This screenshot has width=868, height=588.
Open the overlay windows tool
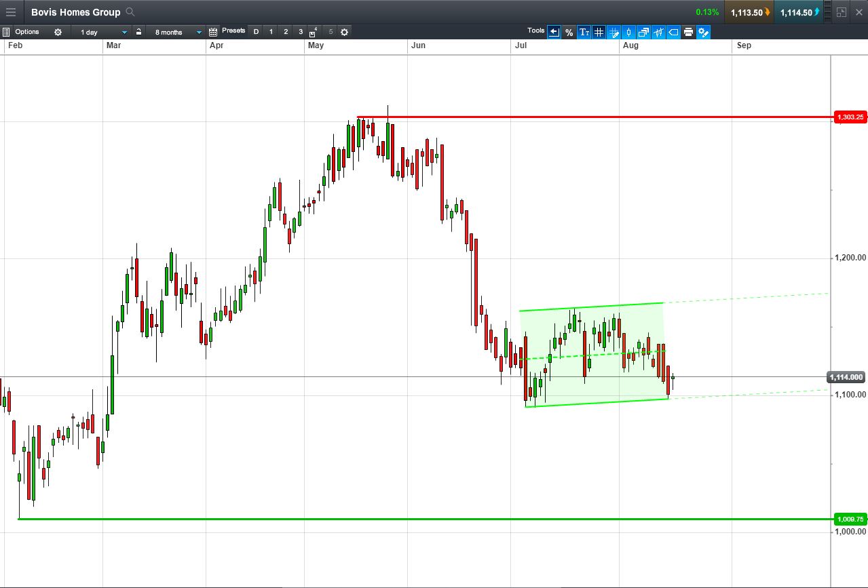click(x=643, y=32)
